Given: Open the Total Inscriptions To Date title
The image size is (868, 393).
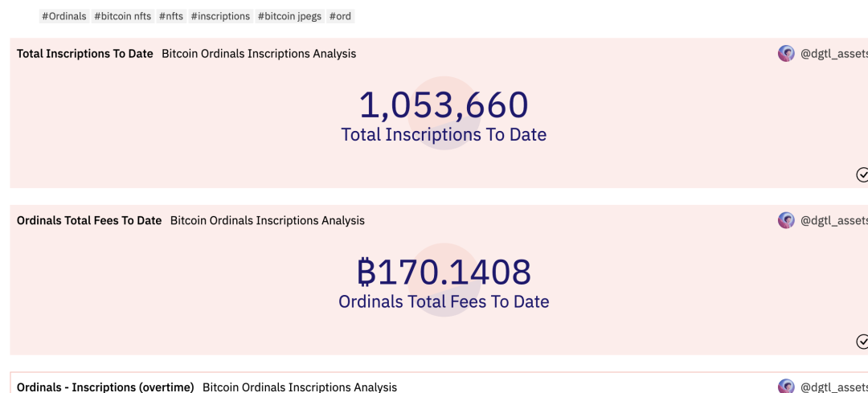Looking at the screenshot, I should coord(84,54).
